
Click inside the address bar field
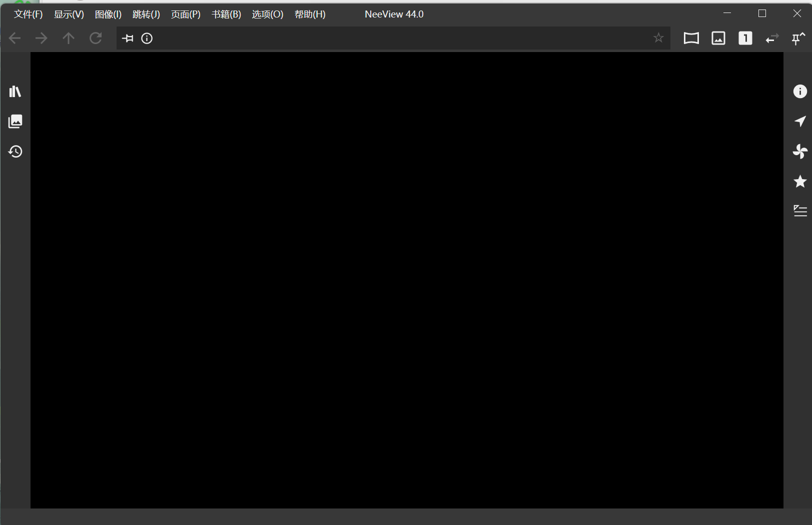tap(400, 39)
